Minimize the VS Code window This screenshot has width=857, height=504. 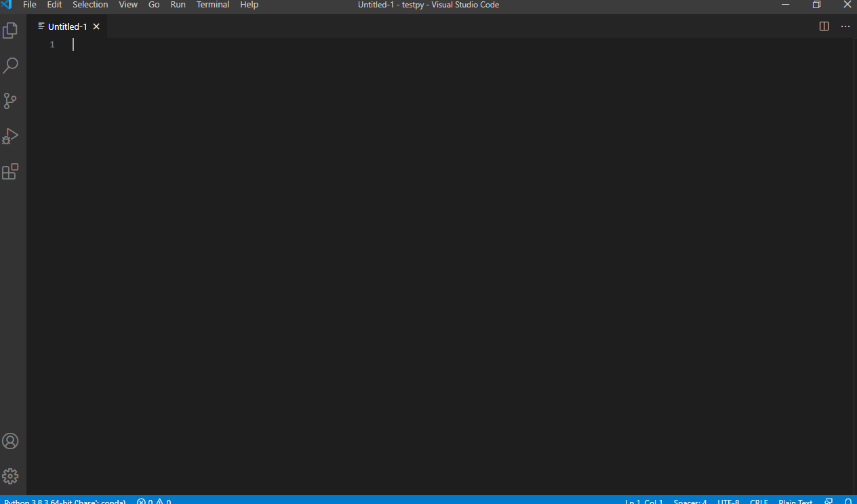click(786, 5)
